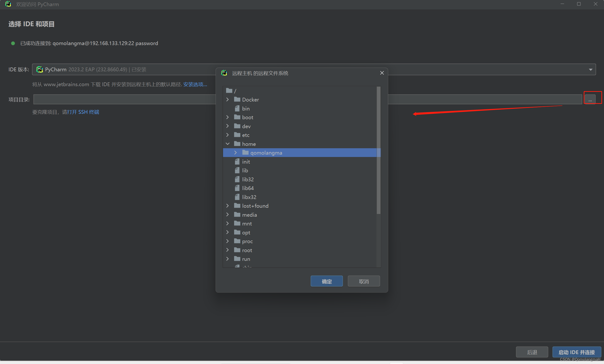This screenshot has width=604, height=364.
Task: Click the home folder icon
Action: (x=237, y=144)
